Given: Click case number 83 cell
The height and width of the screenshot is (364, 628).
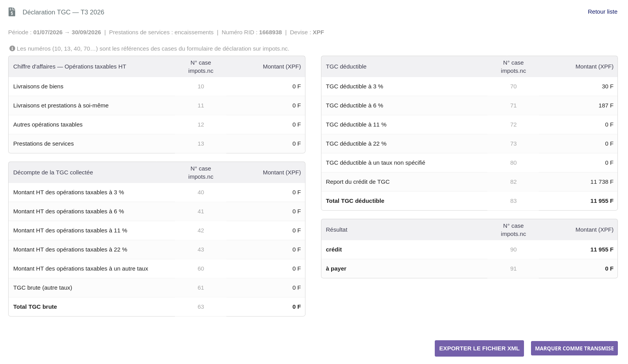Looking at the screenshot, I should (513, 201).
